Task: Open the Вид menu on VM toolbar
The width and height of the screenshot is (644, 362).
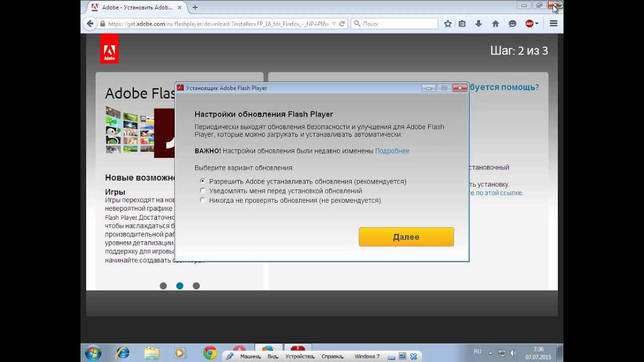Action: 273,356
